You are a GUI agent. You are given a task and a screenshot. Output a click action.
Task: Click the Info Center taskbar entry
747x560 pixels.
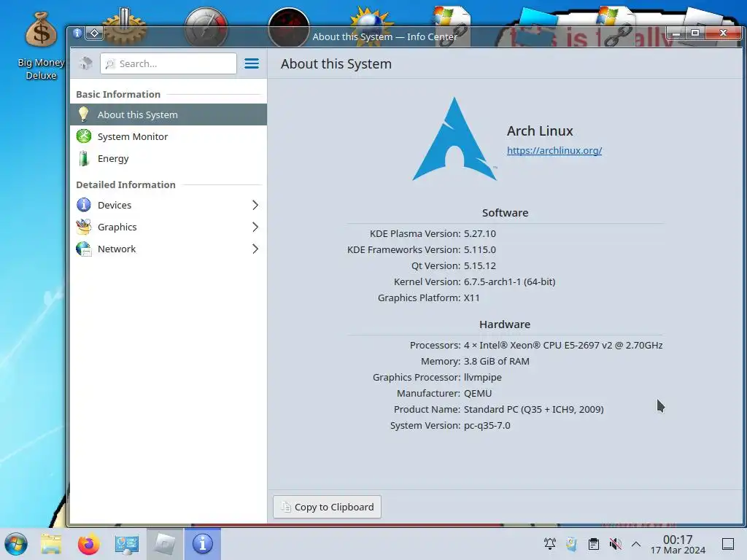(x=203, y=544)
